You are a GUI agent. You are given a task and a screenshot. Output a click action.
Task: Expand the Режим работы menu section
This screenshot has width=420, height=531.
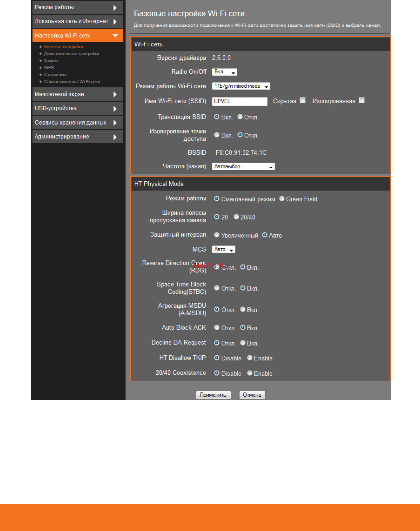(77, 7)
